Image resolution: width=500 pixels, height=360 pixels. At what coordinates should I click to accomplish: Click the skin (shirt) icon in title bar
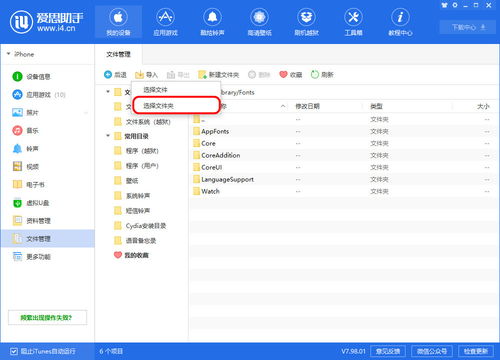445,5
